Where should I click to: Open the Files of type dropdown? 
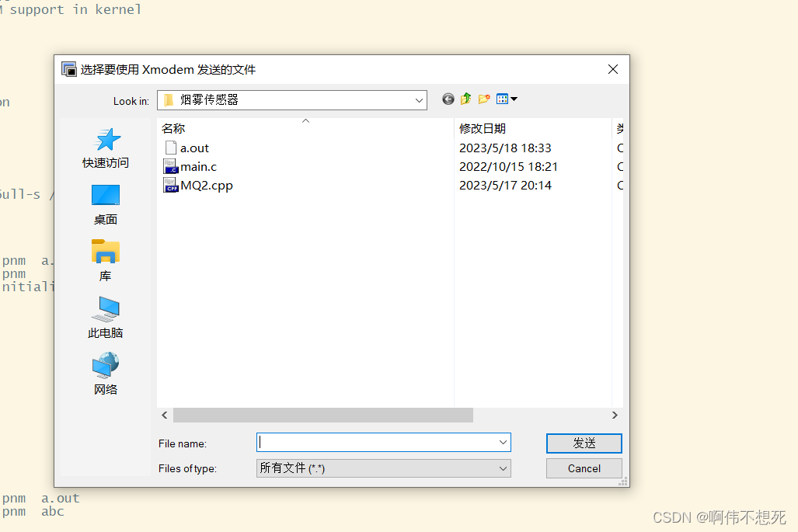pyautogui.click(x=504, y=468)
